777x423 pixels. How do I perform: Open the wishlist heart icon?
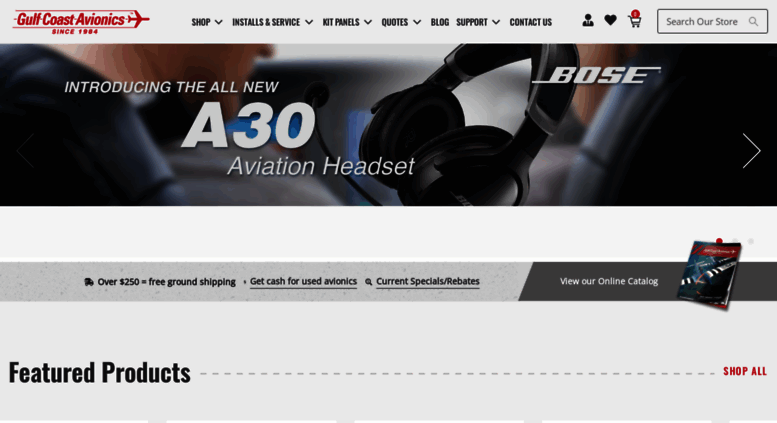click(610, 20)
